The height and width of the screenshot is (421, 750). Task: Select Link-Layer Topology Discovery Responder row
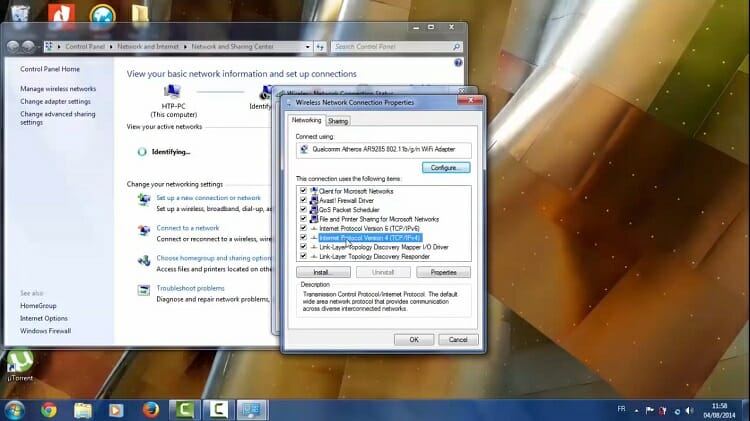(x=375, y=257)
